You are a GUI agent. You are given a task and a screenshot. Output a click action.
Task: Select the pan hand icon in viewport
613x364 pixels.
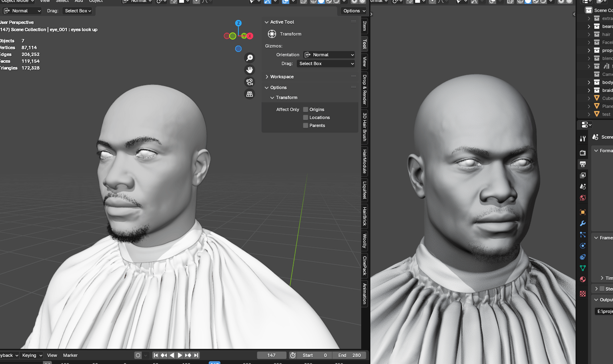(250, 70)
